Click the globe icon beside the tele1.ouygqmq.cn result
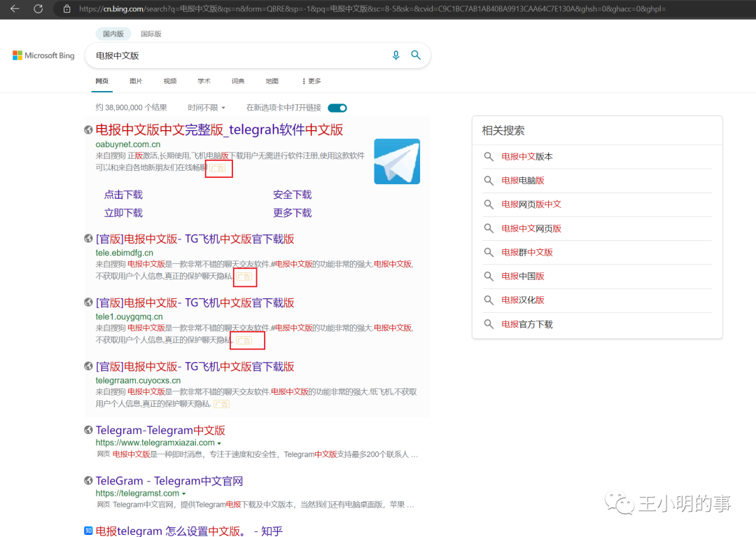 click(x=88, y=302)
